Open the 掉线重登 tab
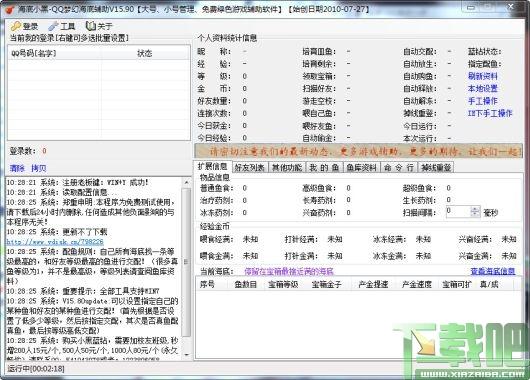Screen dimensions: 530x380 [436, 167]
